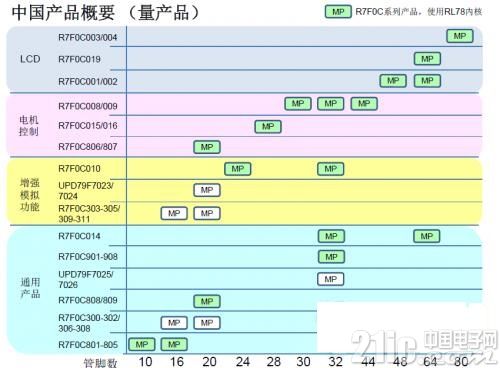Click pin count 16 on the axis
The image size is (500, 368).
[177, 362]
